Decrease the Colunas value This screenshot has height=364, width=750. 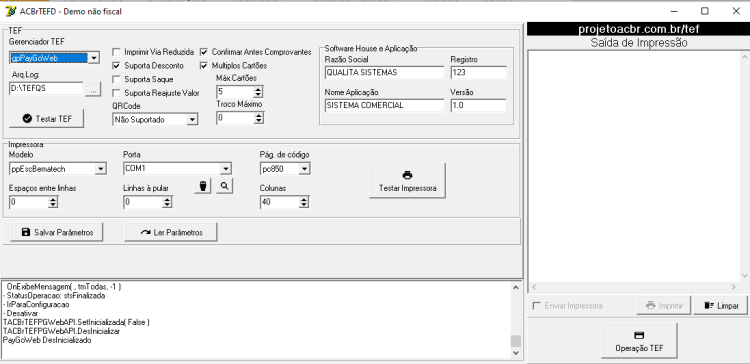[304, 205]
